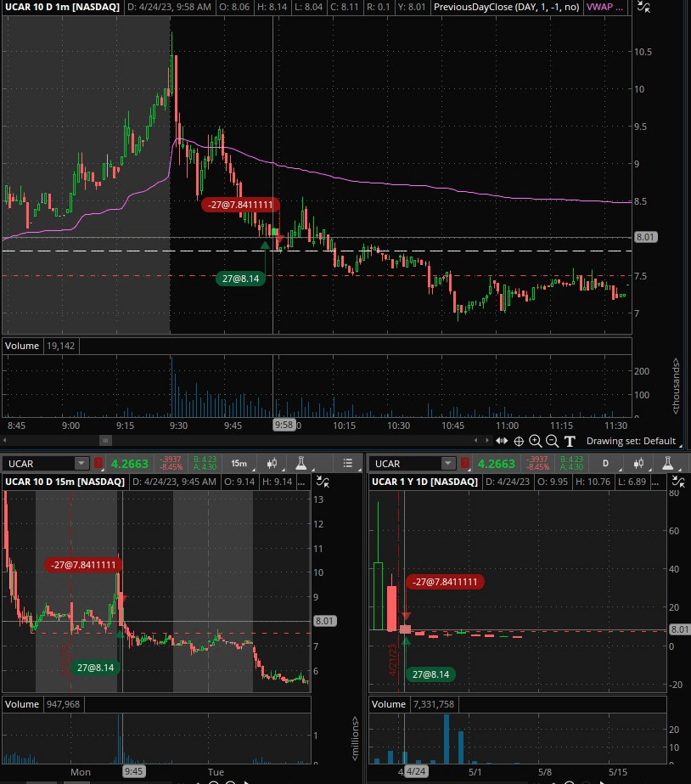Click 8.01 price label on top chart axis

point(645,237)
